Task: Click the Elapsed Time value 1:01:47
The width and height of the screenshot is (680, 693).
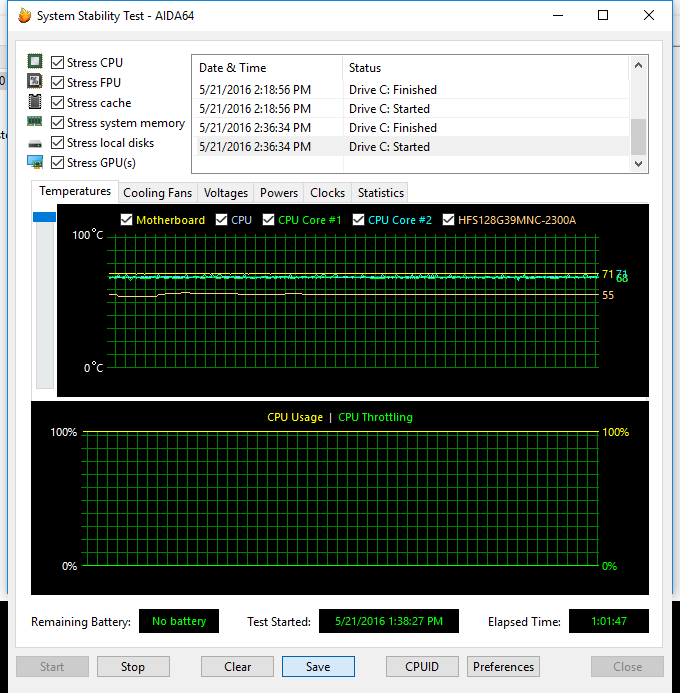Action: [x=609, y=621]
